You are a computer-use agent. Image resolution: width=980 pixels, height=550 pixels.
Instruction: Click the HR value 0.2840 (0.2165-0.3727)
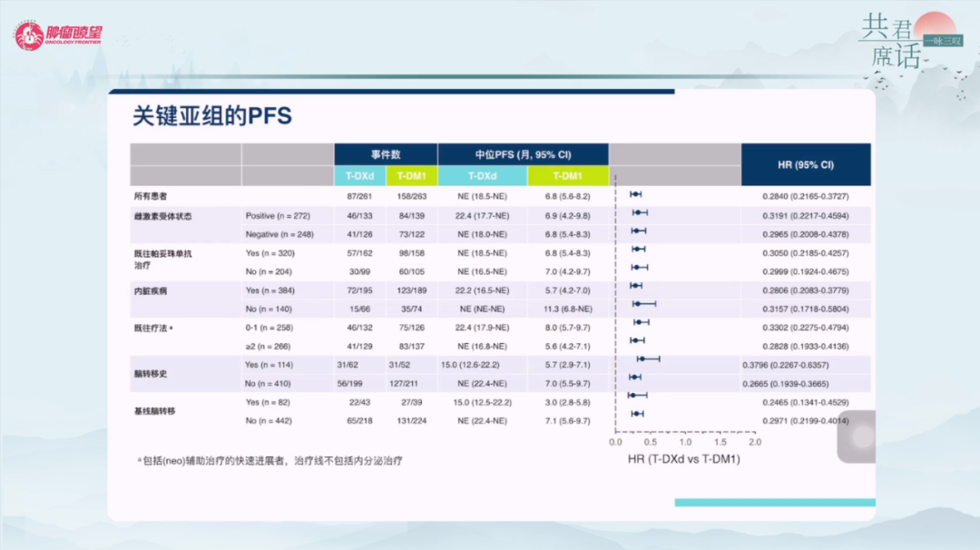point(806,196)
